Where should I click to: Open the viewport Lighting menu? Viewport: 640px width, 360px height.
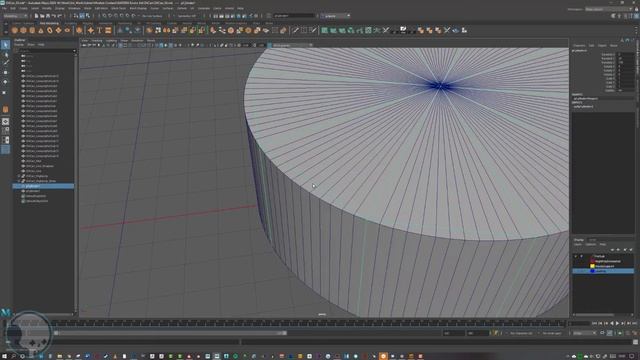111,40
